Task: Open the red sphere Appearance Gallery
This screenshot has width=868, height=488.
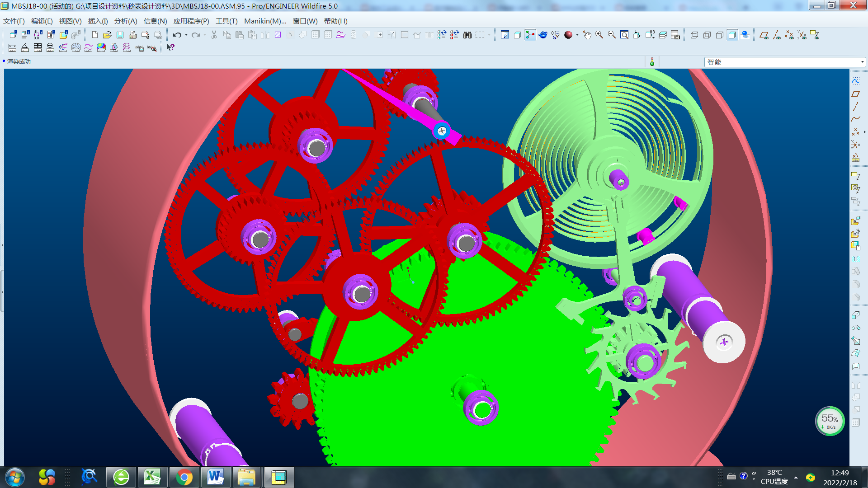Action: tap(568, 35)
